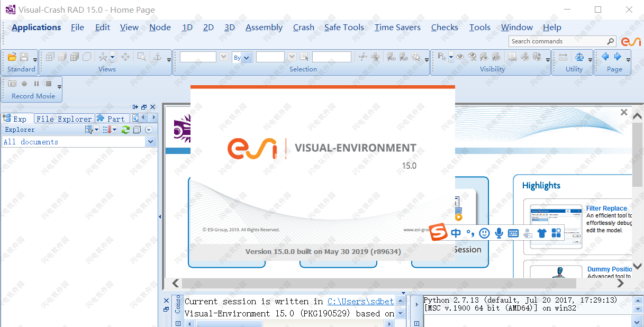This screenshot has width=644, height=327.
Task: Close the home page with X button
Action: tap(624, 112)
